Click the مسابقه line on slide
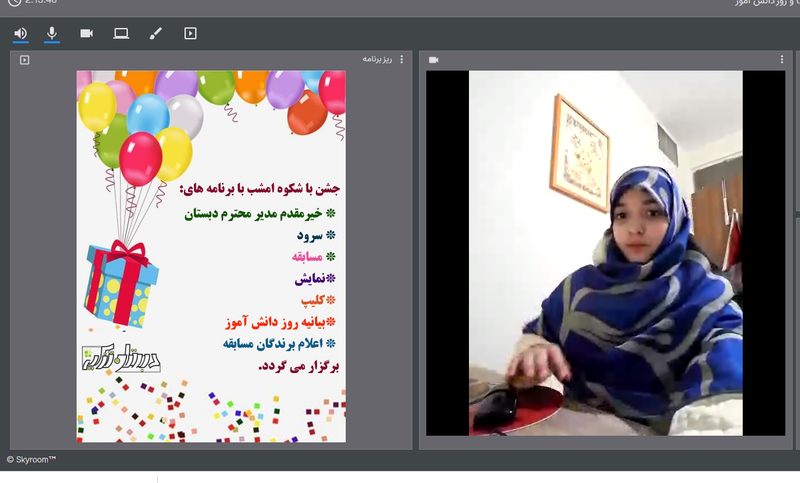The width and height of the screenshot is (800, 483). 314,257
